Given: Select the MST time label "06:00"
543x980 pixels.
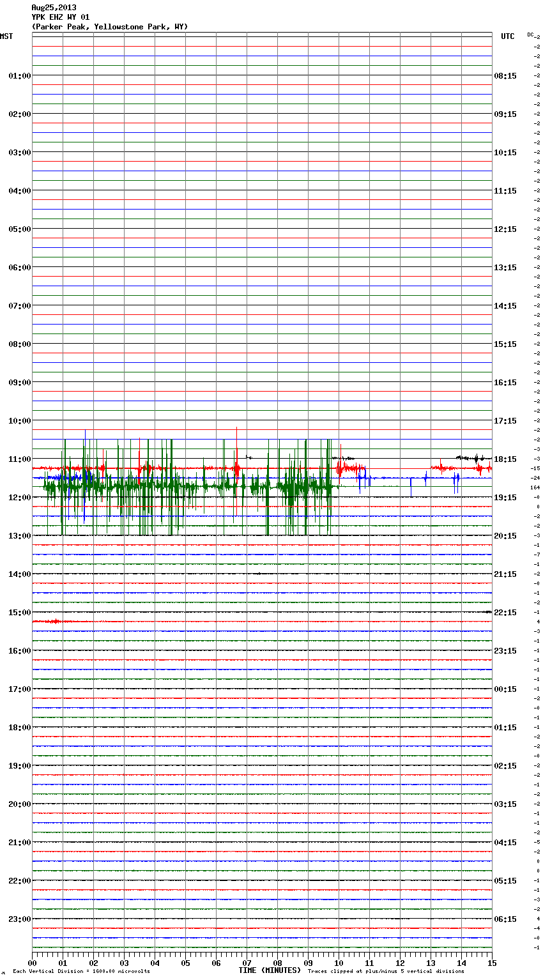Looking at the screenshot, I should [20, 268].
